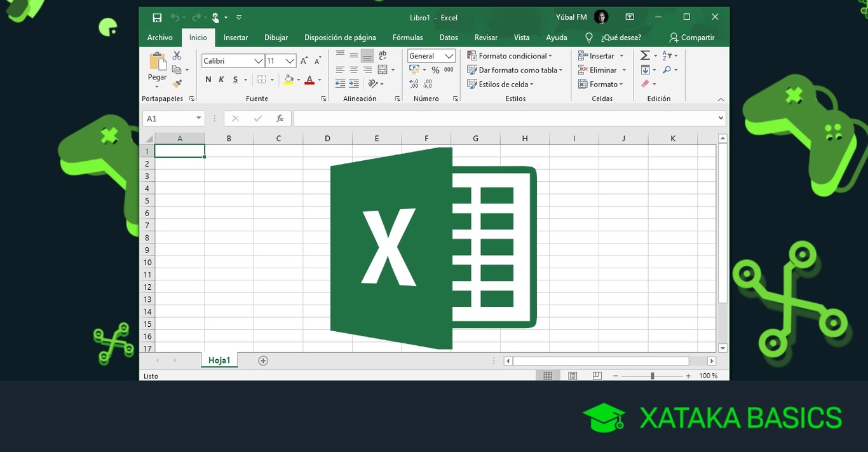Center text horizontally
Viewport: 868px width, 452px height.
pyautogui.click(x=354, y=69)
